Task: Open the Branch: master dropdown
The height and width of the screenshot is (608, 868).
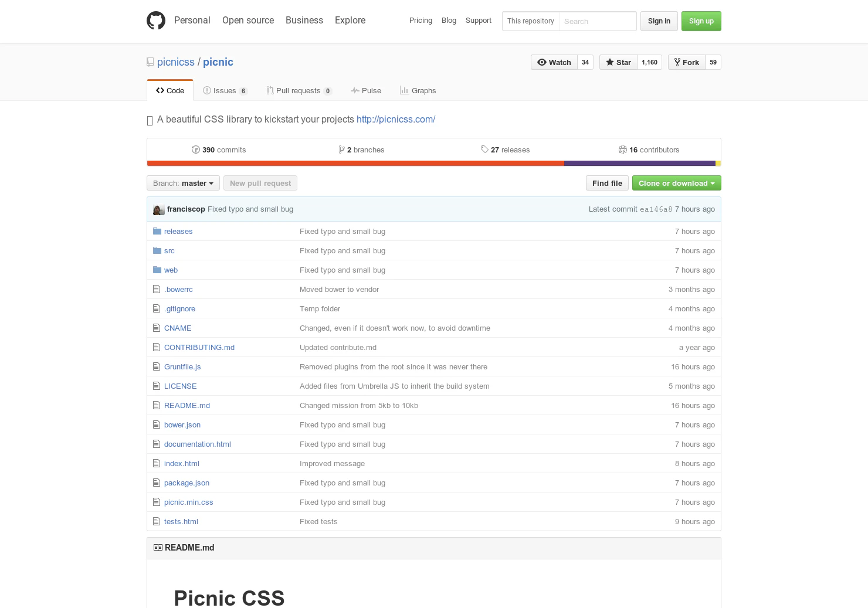Action: [x=183, y=183]
